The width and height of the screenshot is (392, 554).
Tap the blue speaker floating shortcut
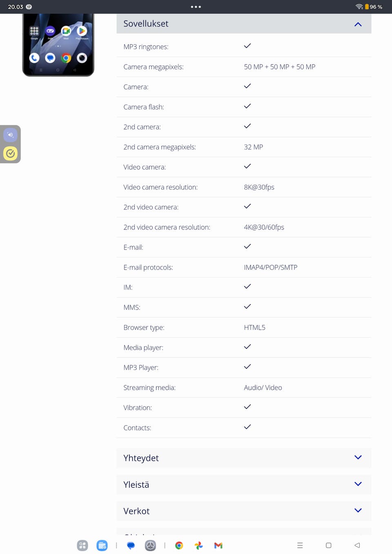click(10, 135)
